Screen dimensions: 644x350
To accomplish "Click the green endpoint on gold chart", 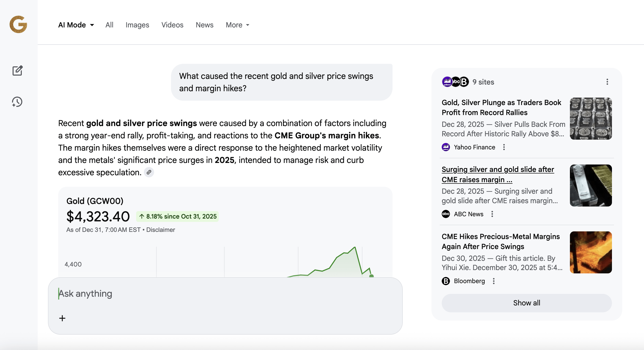I will point(371,276).
